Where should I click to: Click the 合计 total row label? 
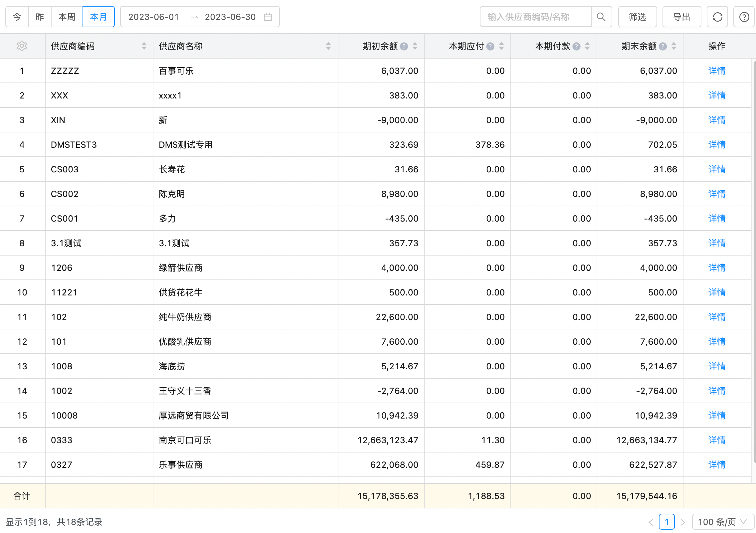click(22, 496)
